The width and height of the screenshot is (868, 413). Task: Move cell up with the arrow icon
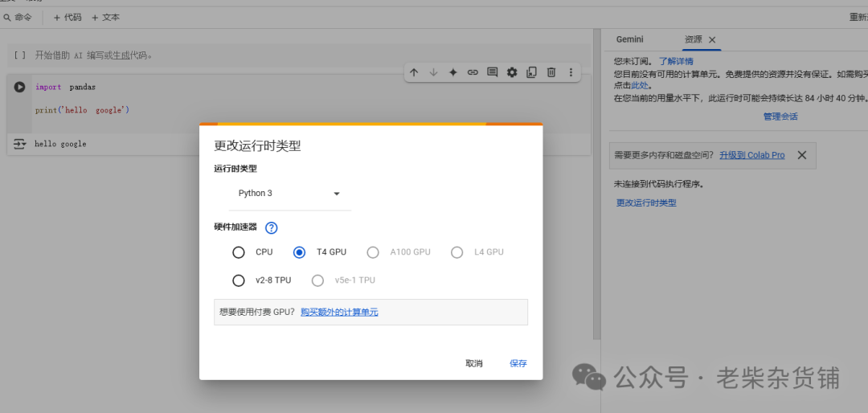coord(414,72)
